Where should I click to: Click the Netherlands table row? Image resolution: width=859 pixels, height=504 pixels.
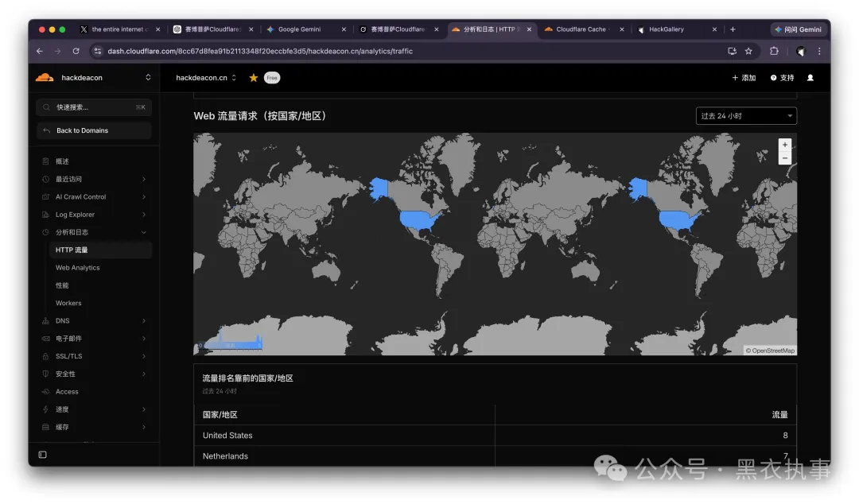click(496, 456)
